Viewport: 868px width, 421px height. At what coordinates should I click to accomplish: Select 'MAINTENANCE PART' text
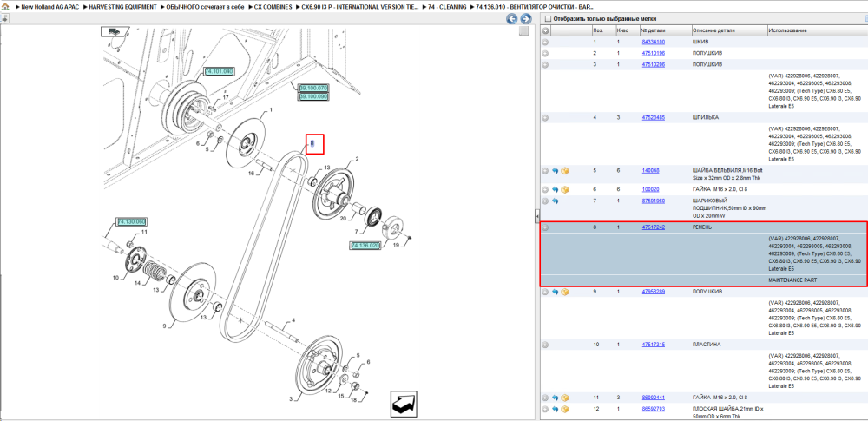pyautogui.click(x=792, y=280)
